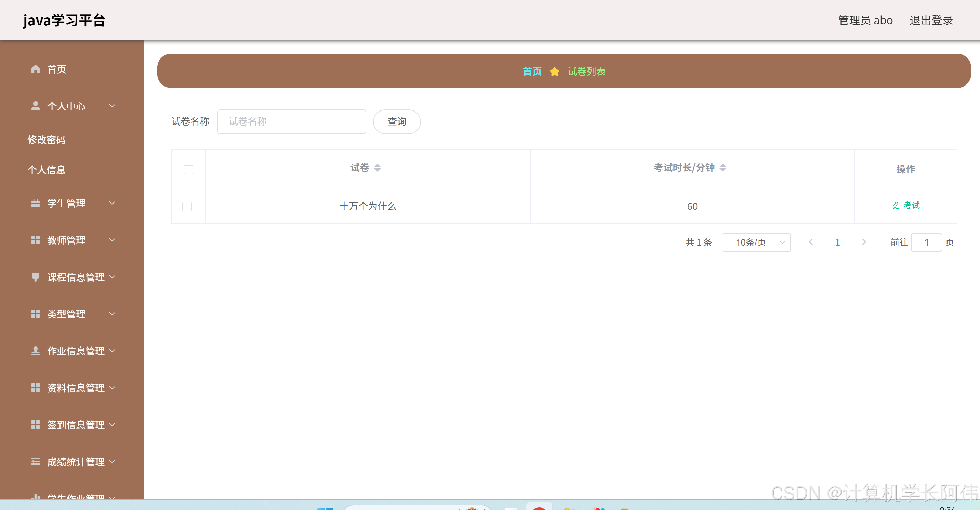Click the home icon beside 首页
Viewport: 980px width, 510px height.
36,69
